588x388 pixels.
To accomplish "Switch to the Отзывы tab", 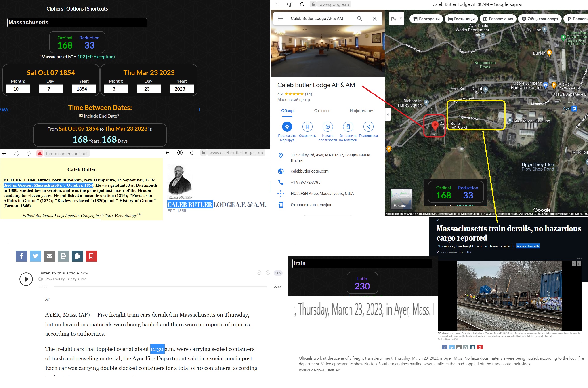I will click(x=321, y=111).
